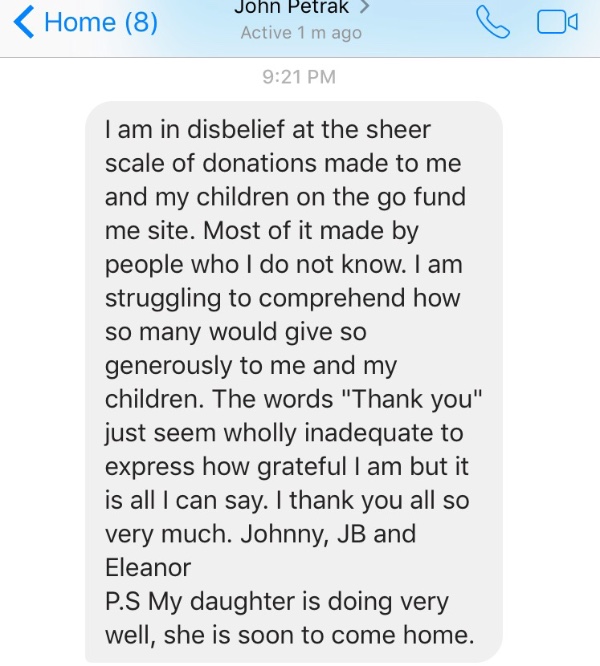Tap the quoted words "Thank you"

412,400
